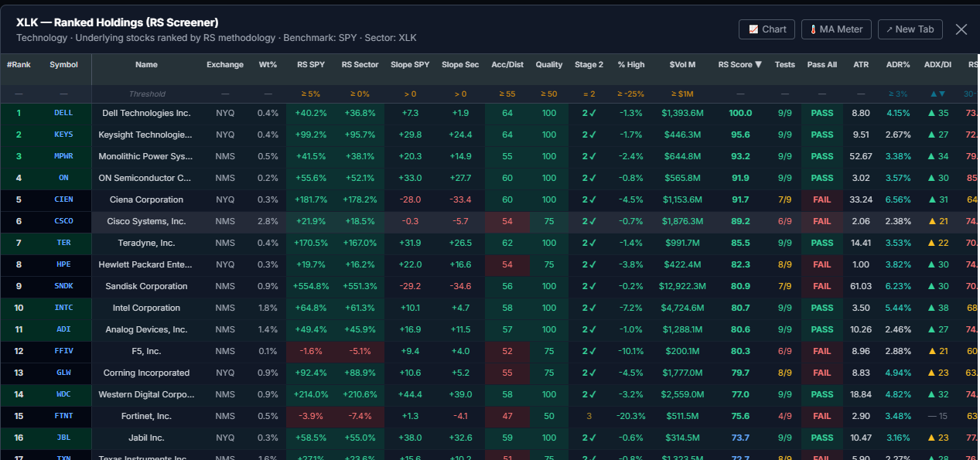This screenshot has width=980, height=460.
Task: Select the INTC ticker symbol
Action: click(x=63, y=308)
